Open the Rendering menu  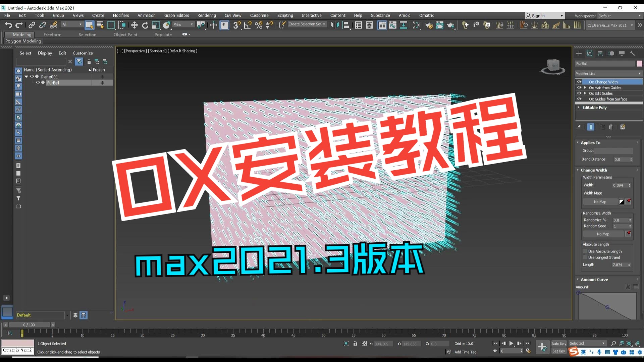click(206, 15)
